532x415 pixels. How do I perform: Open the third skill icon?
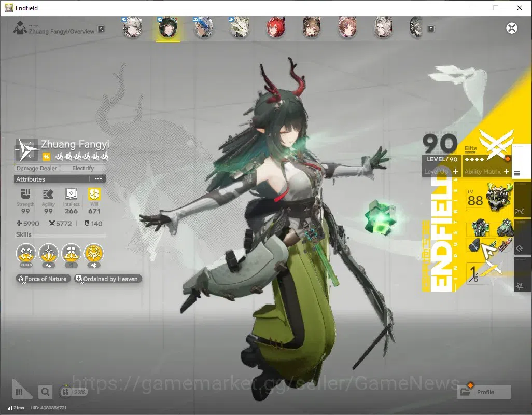71,254
